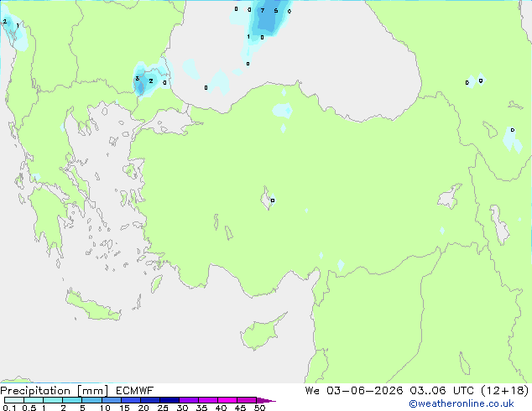Click the island of Cyprus on the map
532x411 pixels.
259,333
